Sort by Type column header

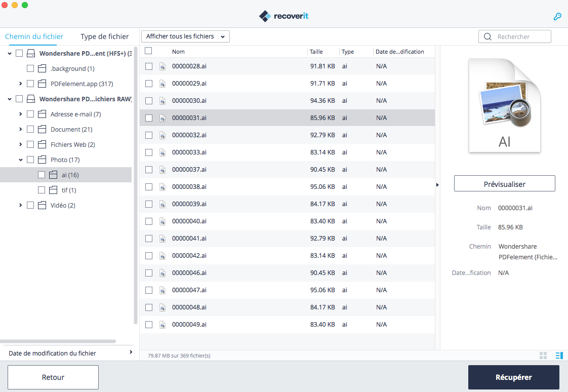pos(348,52)
